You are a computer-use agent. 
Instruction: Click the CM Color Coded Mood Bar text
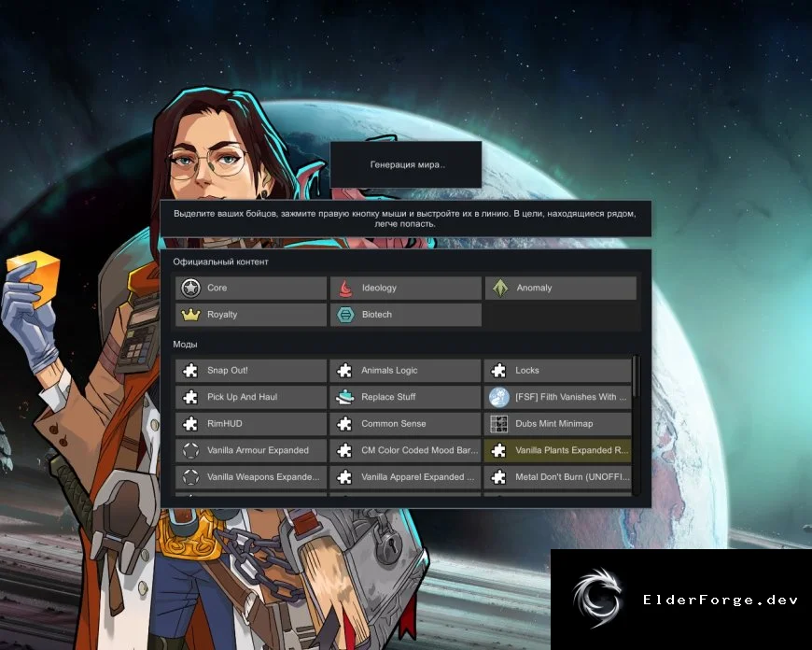point(419,450)
